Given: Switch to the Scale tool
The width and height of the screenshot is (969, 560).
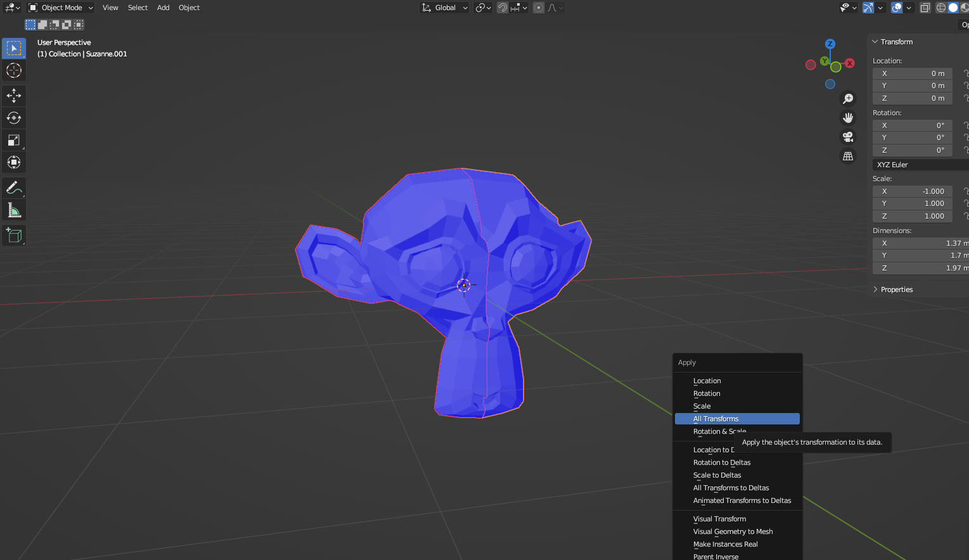Looking at the screenshot, I should click(x=14, y=140).
